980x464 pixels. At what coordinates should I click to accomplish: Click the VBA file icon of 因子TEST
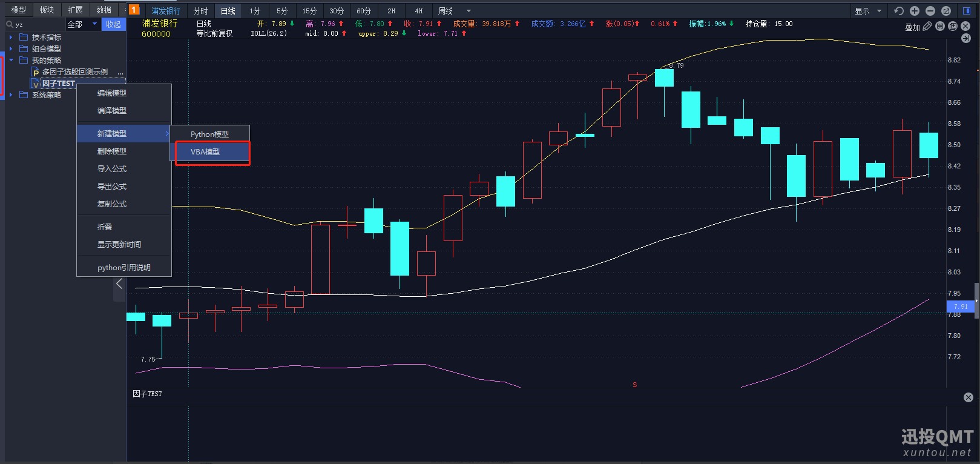[35, 84]
